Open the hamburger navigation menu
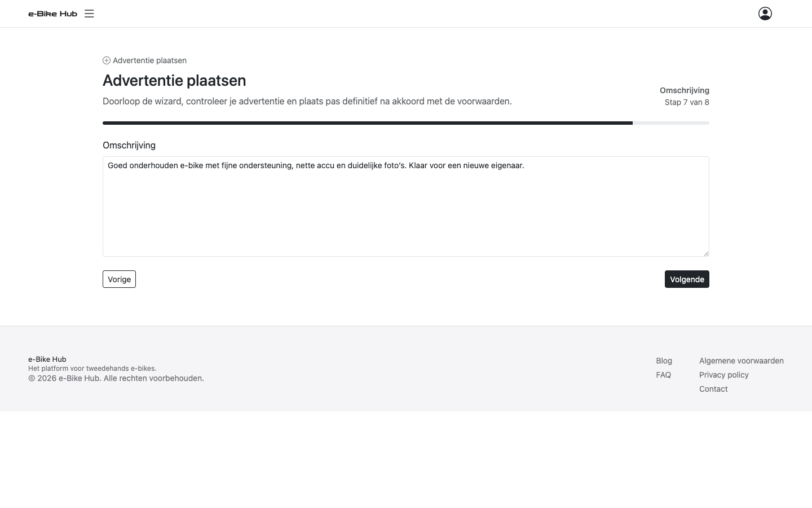The image size is (812, 508). click(x=89, y=14)
